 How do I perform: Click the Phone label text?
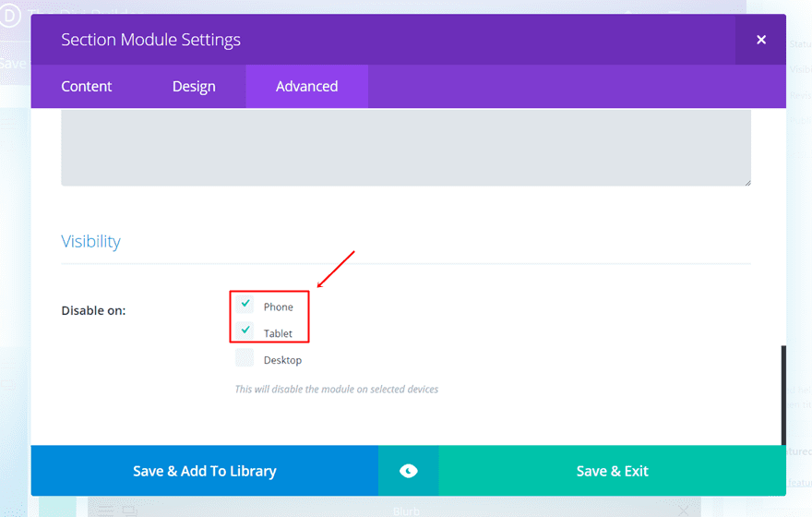coord(279,307)
